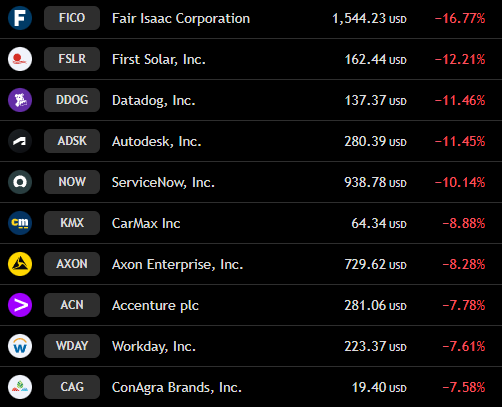Click the Datadog purple dog logo
Viewport: 502px width, 407px height.
(x=20, y=100)
